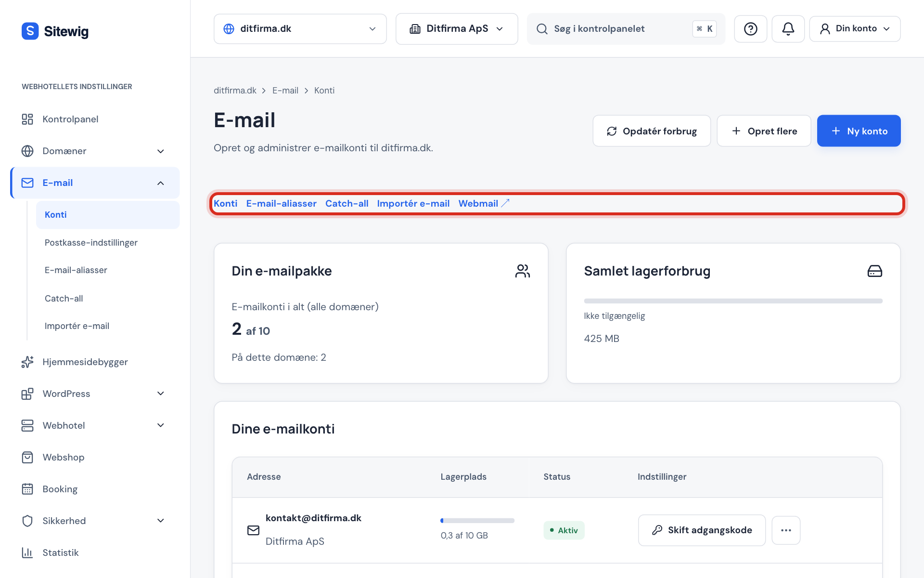Click the E-mail breadcrumb link
Image resolution: width=924 pixels, height=578 pixels.
pyautogui.click(x=285, y=91)
